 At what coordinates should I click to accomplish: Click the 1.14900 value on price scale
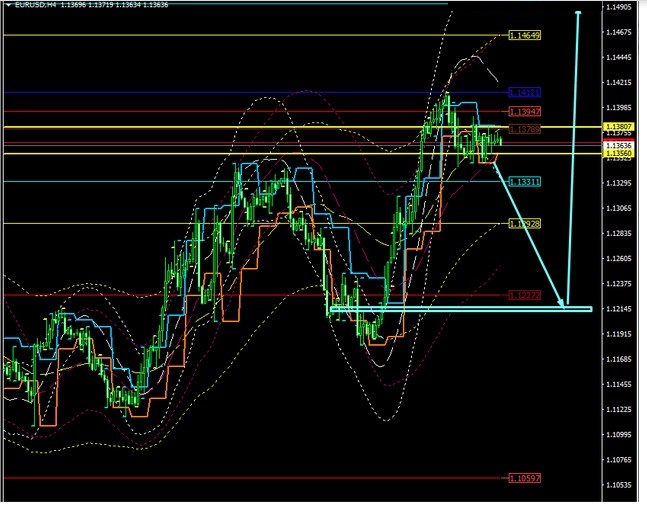pyautogui.click(x=619, y=8)
